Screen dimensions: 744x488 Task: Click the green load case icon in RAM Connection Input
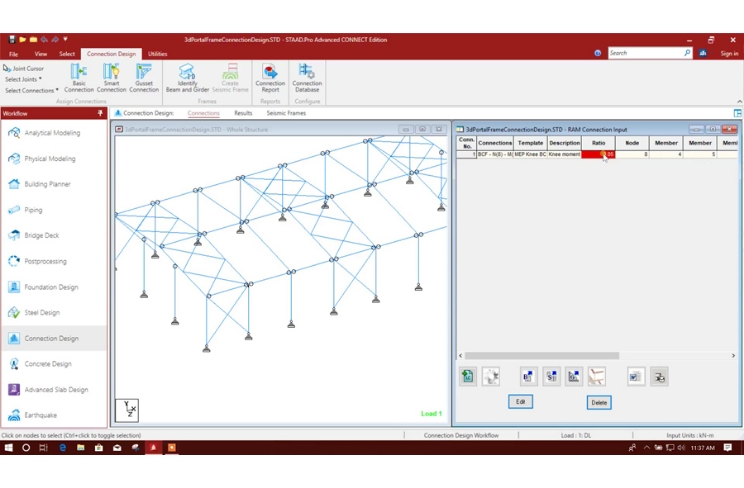468,376
